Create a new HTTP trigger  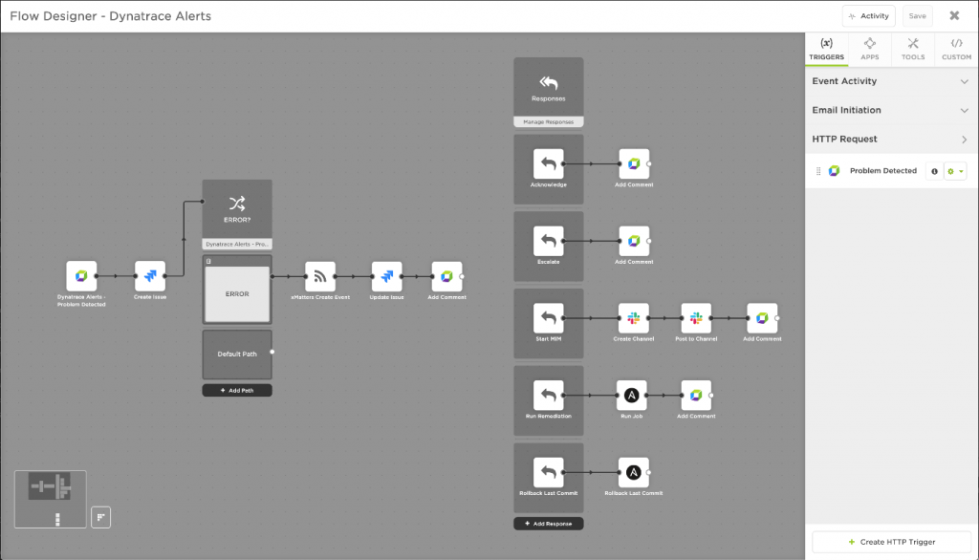(x=892, y=542)
